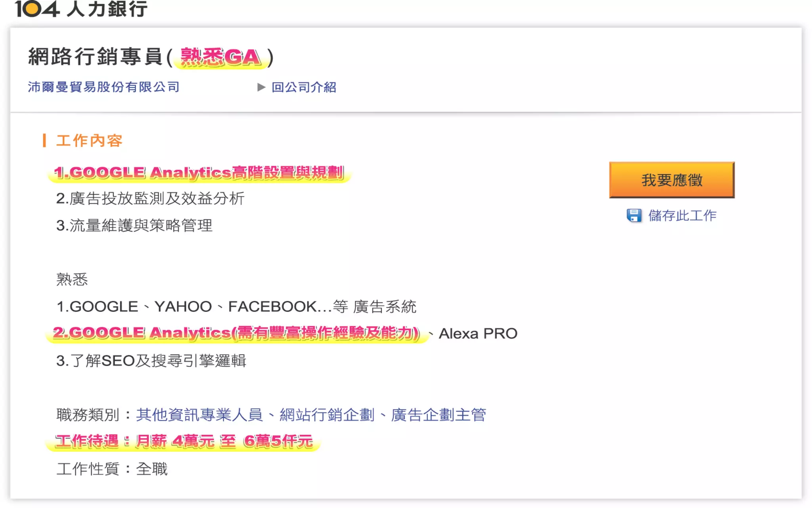Click the highlighted 需有豐富操作經驗及能力 text

(x=326, y=333)
